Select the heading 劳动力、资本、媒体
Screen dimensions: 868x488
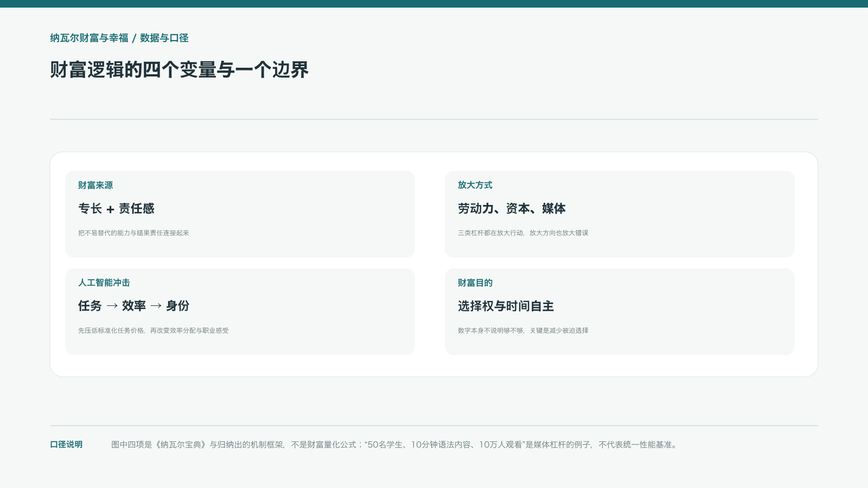[x=512, y=209]
